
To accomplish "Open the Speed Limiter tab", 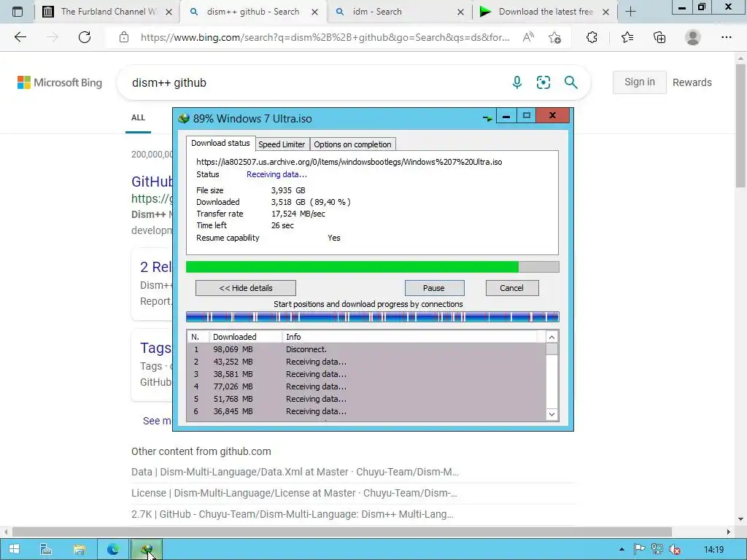I will coord(282,144).
